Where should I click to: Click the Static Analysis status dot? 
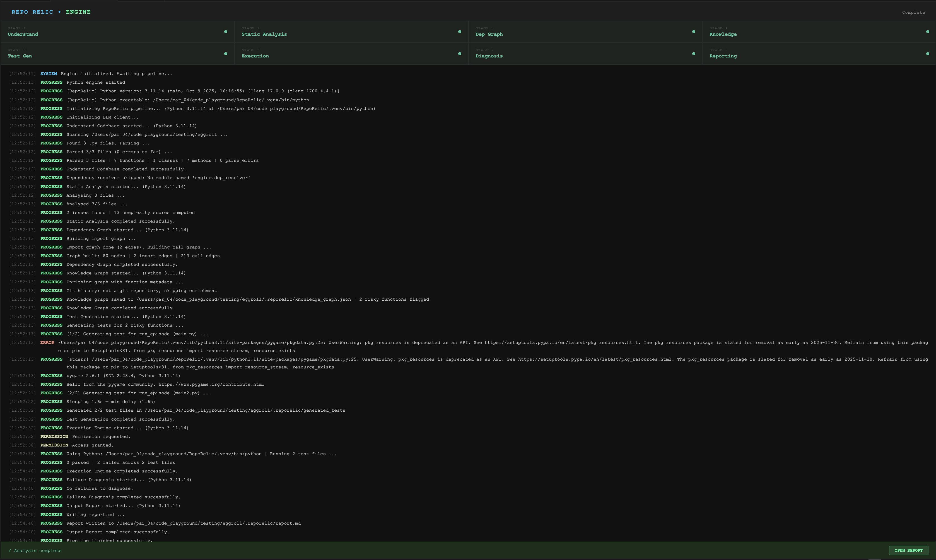coord(460,32)
